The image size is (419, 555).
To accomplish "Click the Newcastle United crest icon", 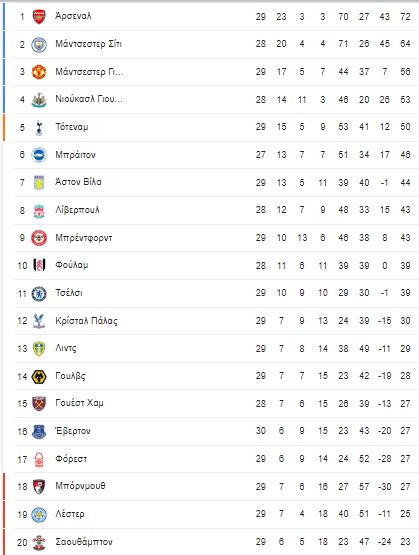I will [x=39, y=100].
